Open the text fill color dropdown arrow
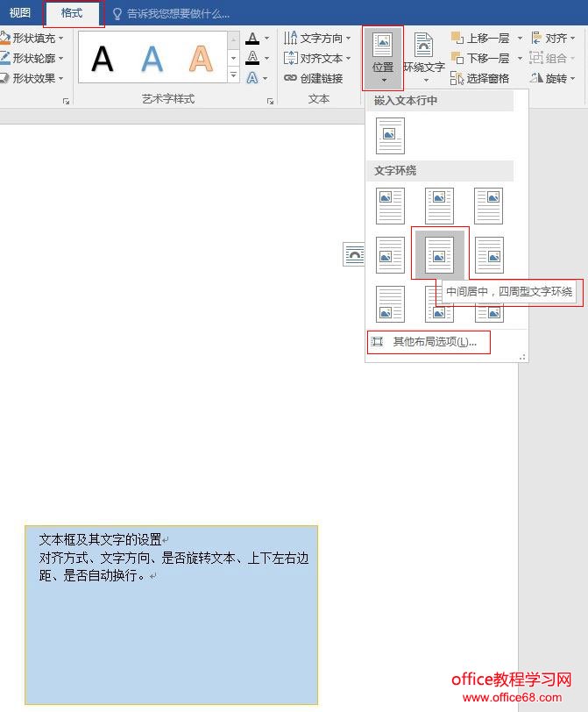The image size is (588, 712). coord(266,39)
